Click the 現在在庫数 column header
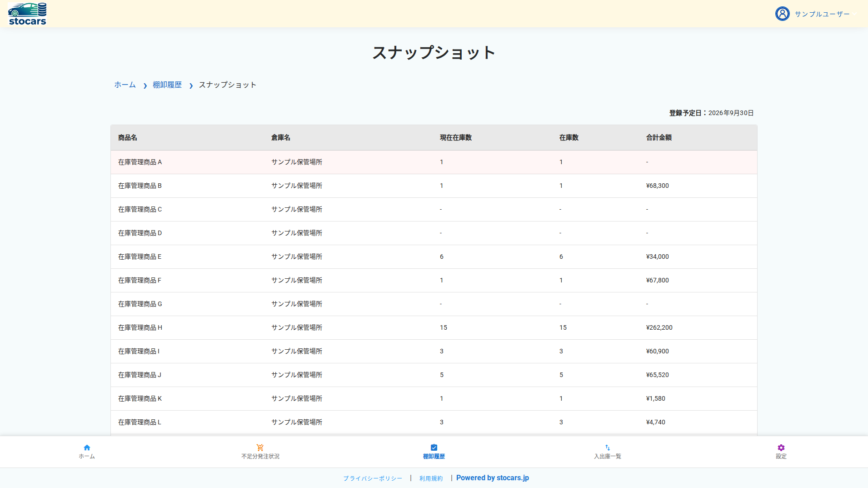 456,137
